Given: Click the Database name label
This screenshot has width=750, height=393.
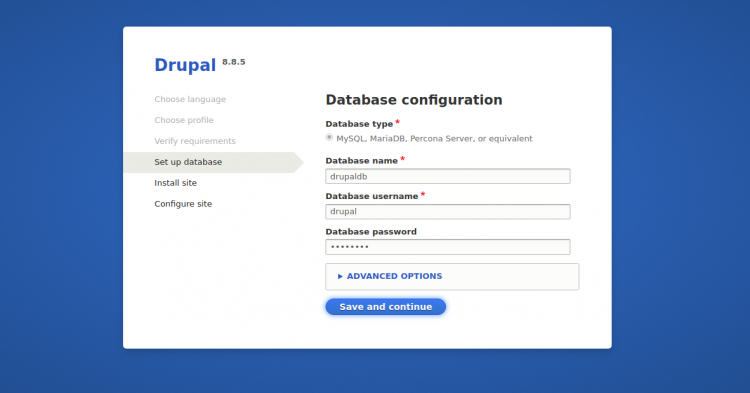Looking at the screenshot, I should pyautogui.click(x=362, y=161).
